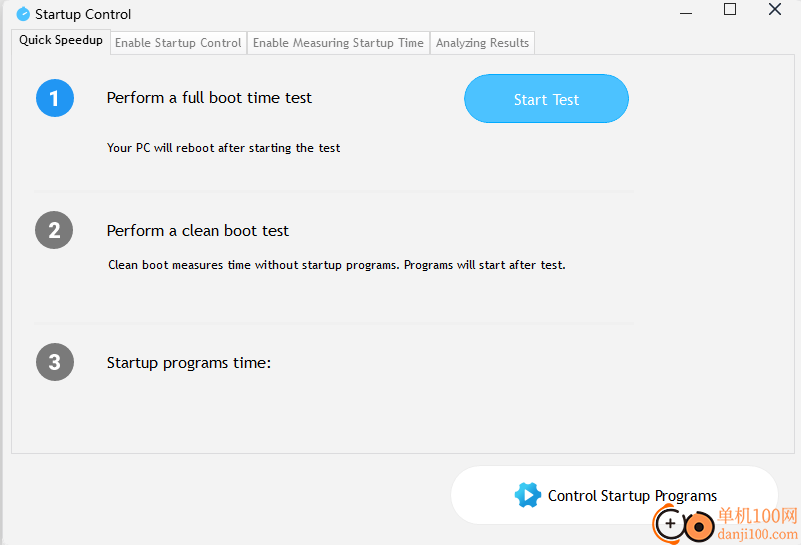
Task: Click the orange record circle watermark icon
Action: click(699, 526)
